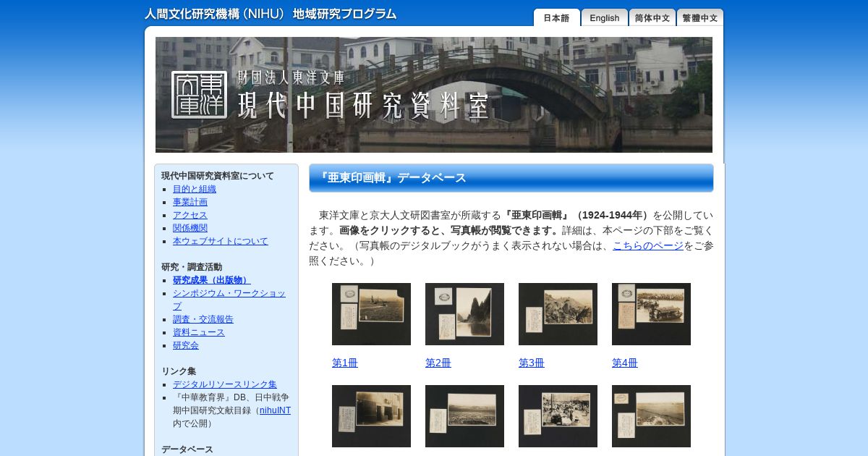868x456 pixels.
Task: Open the 関係機関 link
Action: tap(190, 228)
